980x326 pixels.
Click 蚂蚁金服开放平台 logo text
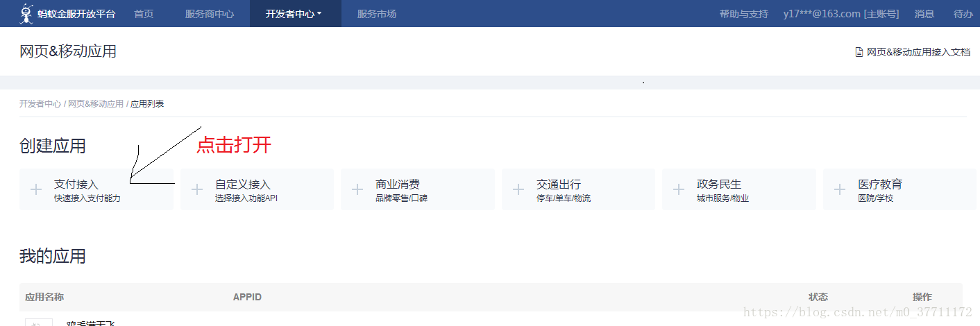pyautogui.click(x=76, y=14)
